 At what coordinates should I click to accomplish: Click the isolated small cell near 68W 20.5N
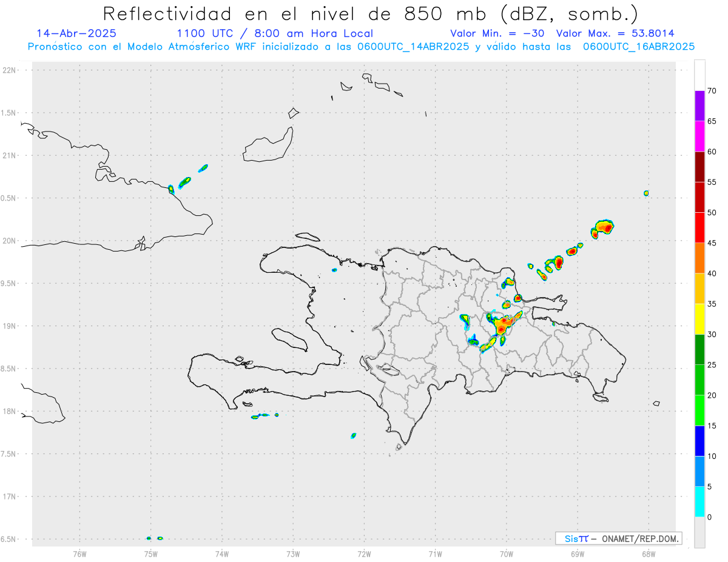click(646, 193)
